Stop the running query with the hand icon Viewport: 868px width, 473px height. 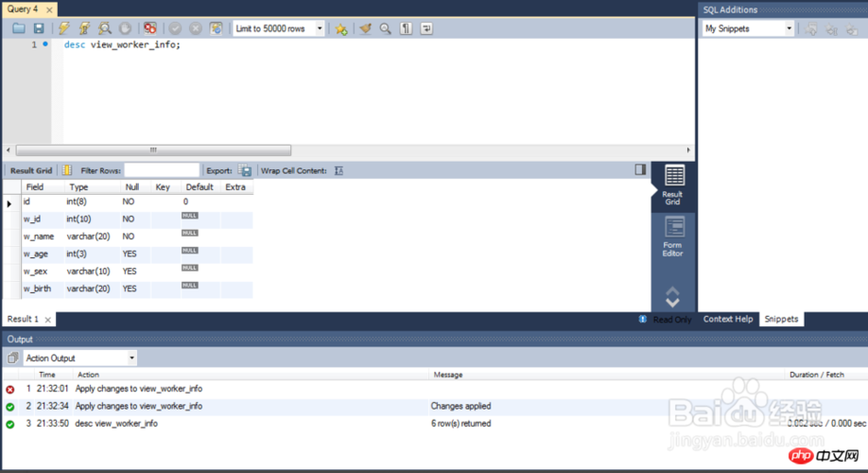(x=125, y=28)
